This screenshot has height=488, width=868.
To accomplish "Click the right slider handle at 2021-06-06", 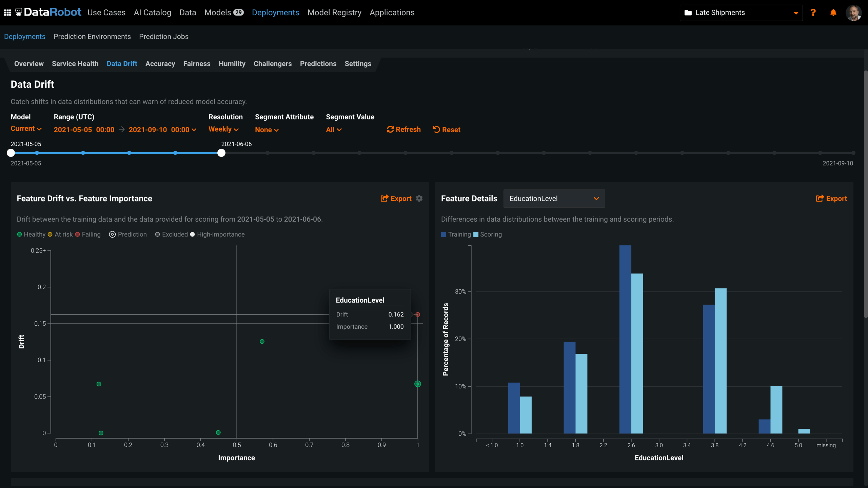I will (221, 153).
